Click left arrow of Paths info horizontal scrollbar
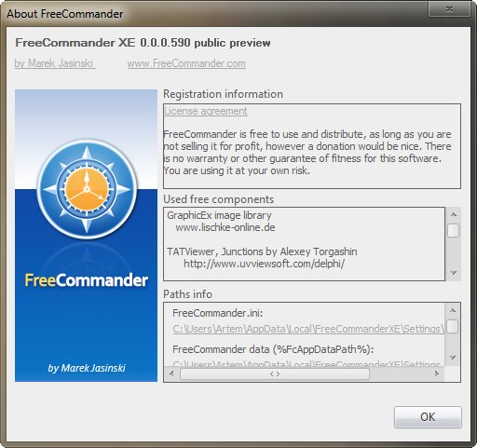Image resolution: width=477 pixels, height=448 pixels. point(171,373)
